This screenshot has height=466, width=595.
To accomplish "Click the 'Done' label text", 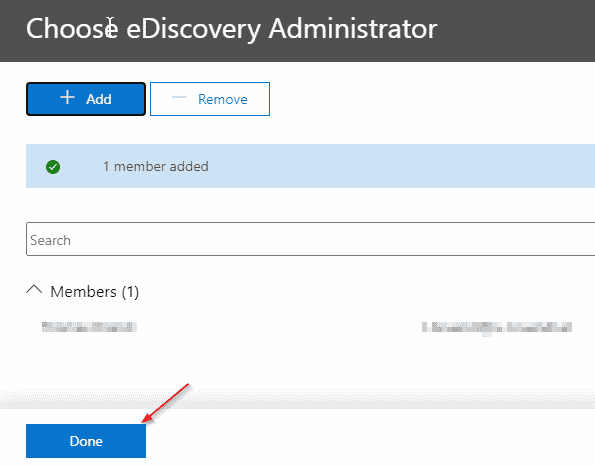I will point(86,441).
